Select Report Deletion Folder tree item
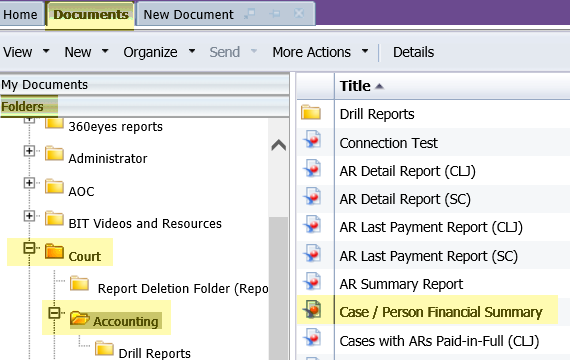 tap(183, 289)
